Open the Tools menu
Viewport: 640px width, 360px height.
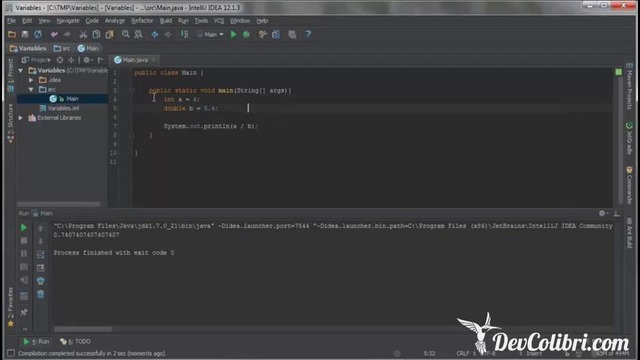tap(201, 21)
